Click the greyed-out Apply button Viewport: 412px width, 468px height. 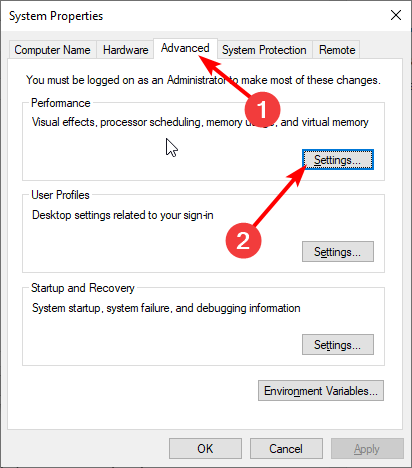point(367,449)
